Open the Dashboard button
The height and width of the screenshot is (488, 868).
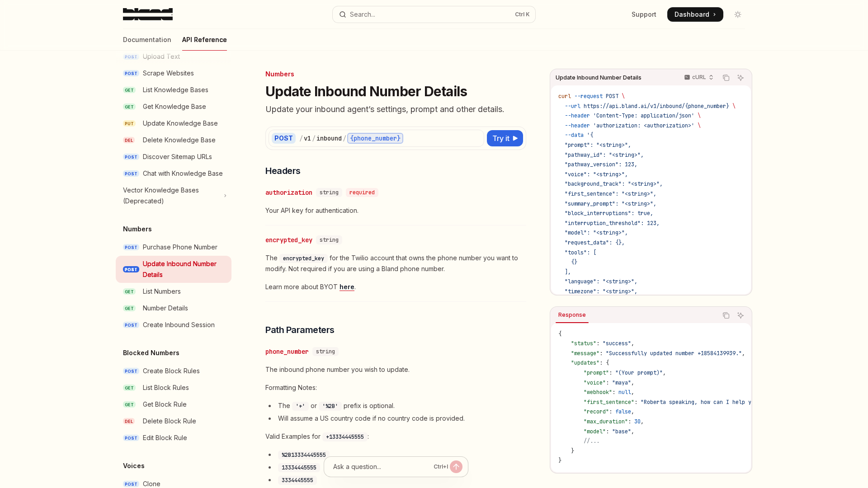point(695,14)
